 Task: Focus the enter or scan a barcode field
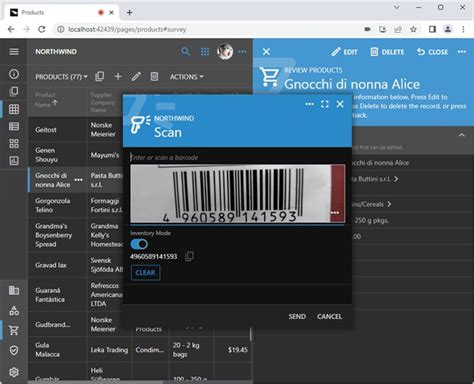(237, 157)
